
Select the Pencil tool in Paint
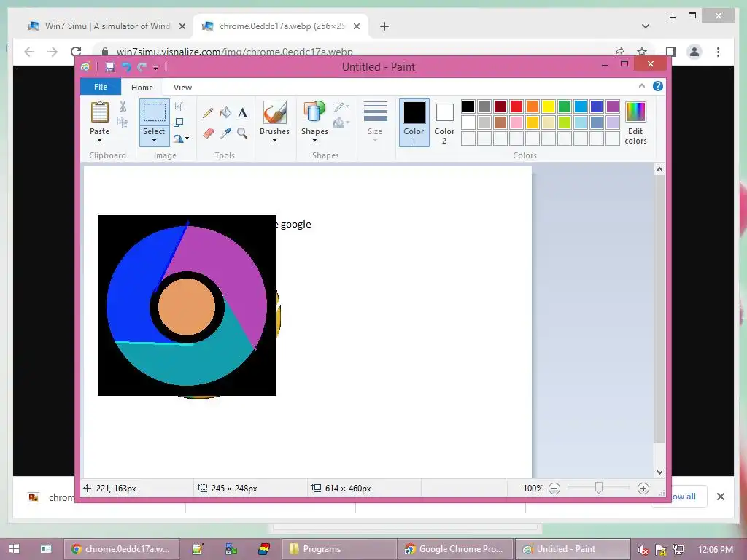pos(208,113)
